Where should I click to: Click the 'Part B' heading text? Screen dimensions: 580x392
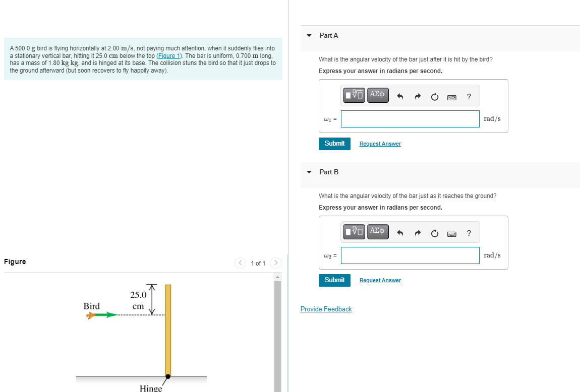click(x=329, y=172)
